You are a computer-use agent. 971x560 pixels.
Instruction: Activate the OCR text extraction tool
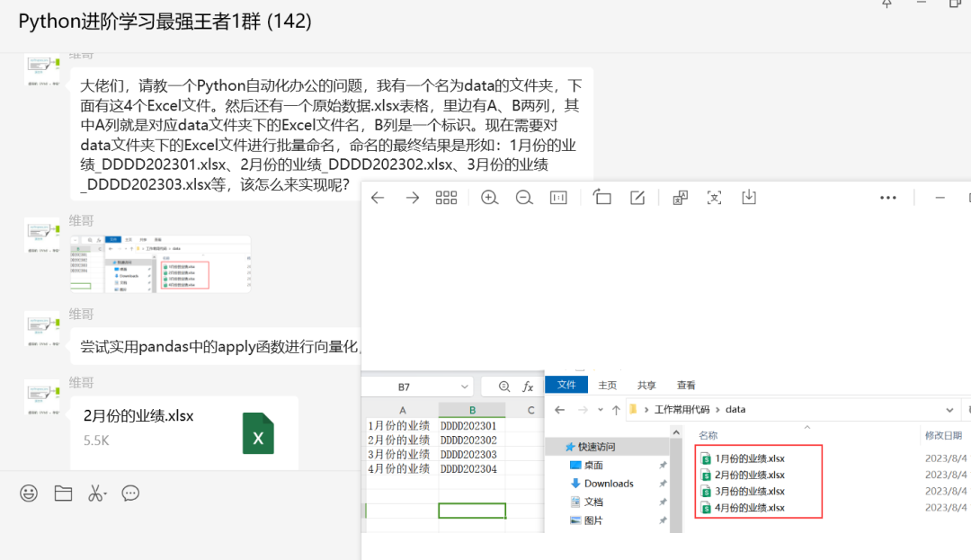point(714,197)
